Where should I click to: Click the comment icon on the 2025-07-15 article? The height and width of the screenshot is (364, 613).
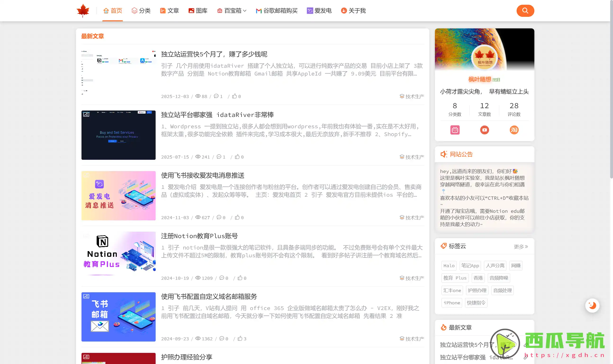click(x=219, y=157)
